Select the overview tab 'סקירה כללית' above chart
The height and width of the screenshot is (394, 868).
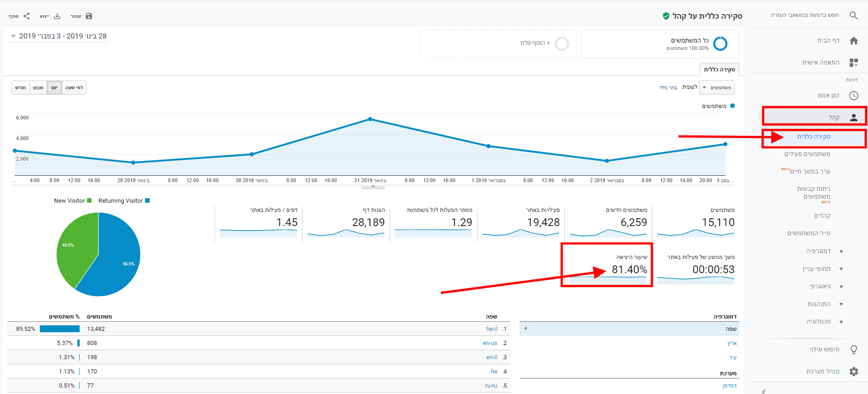click(719, 70)
